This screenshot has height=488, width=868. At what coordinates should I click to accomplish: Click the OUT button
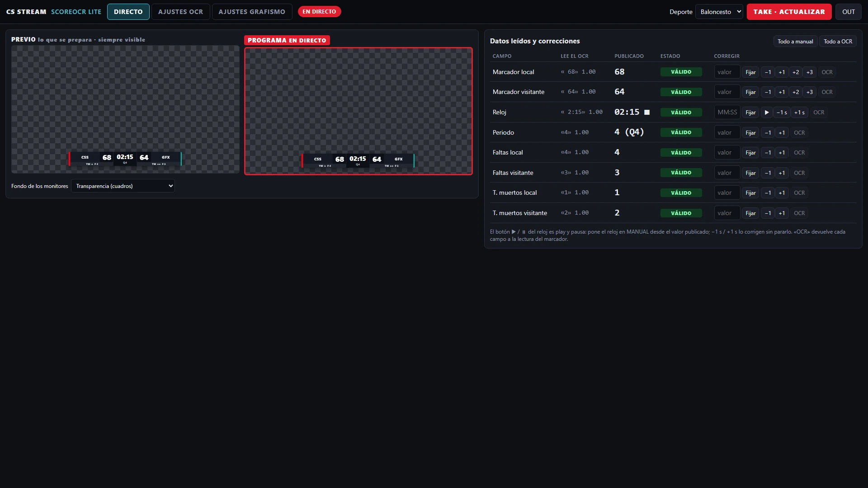pos(848,12)
